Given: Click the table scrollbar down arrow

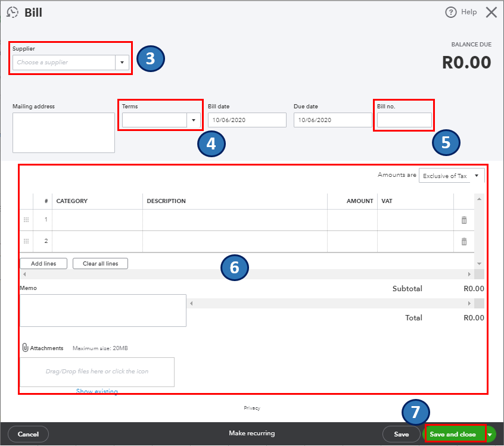Looking at the screenshot, I should [479, 263].
